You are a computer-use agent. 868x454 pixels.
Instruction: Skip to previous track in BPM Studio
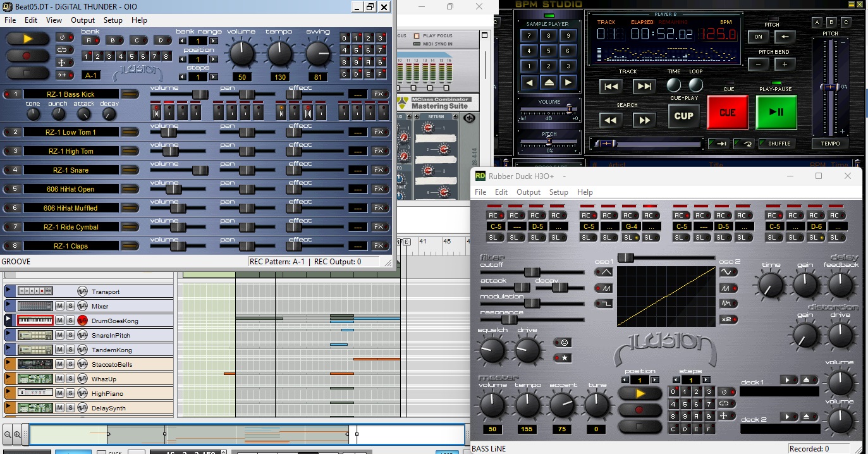point(611,87)
